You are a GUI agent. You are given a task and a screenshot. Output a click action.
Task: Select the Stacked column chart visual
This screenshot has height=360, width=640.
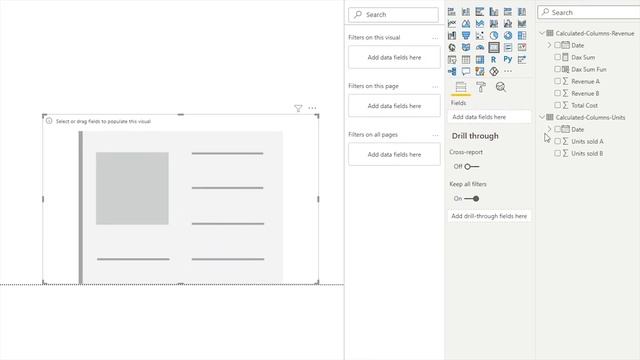click(466, 12)
